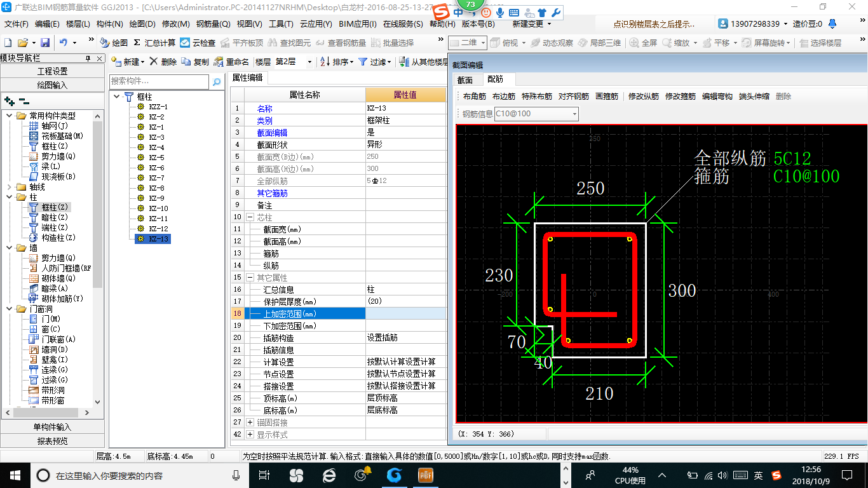The image size is (868, 488).
Task: Open 文件(F) menu
Action: [17, 24]
